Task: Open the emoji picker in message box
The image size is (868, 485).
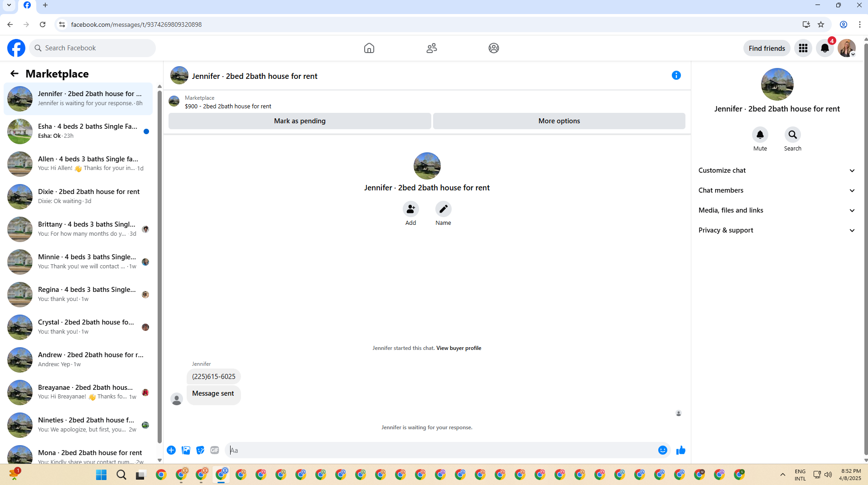Action: [663, 450]
